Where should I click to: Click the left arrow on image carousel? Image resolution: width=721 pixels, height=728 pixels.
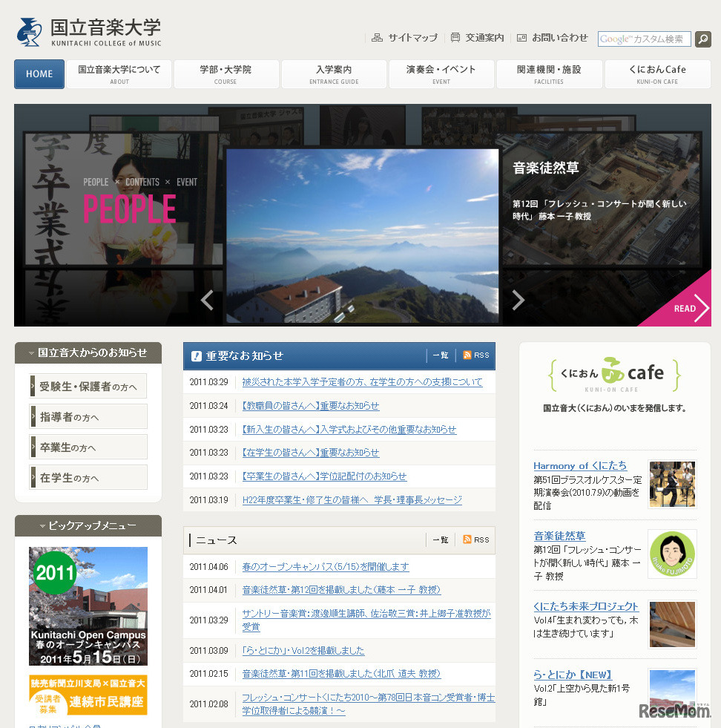207,301
